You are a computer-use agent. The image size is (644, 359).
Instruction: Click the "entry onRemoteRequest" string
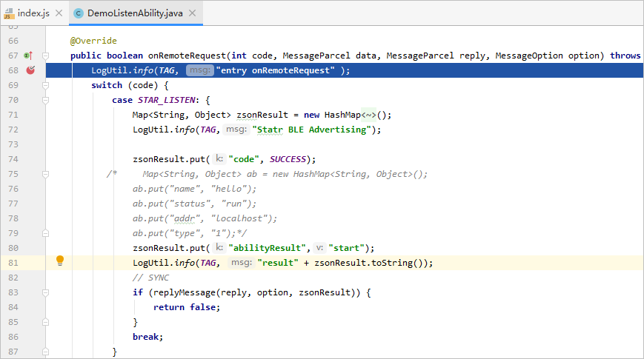point(275,70)
